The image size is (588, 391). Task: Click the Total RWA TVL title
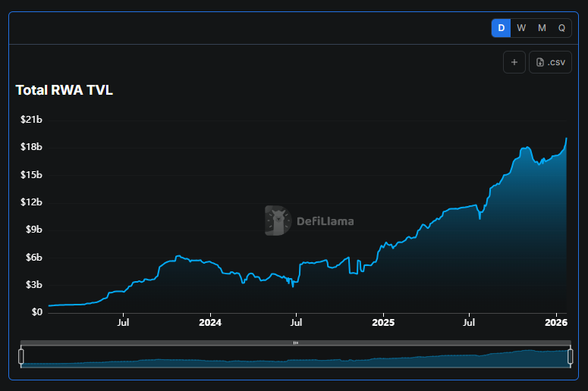(x=64, y=90)
